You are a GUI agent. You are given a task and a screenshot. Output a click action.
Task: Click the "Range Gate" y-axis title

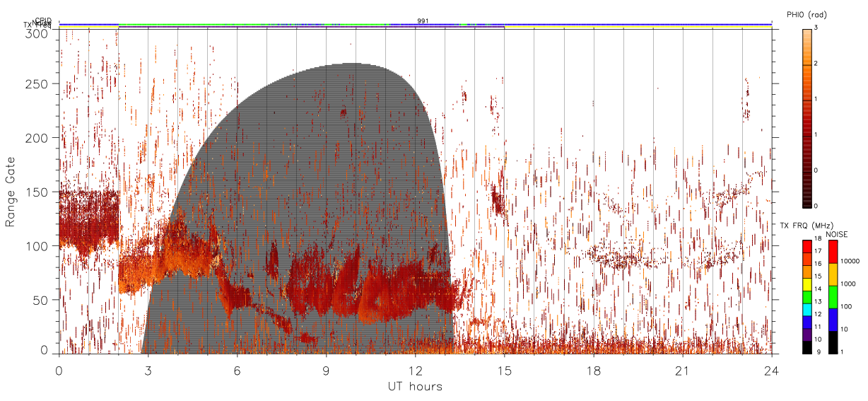point(11,192)
